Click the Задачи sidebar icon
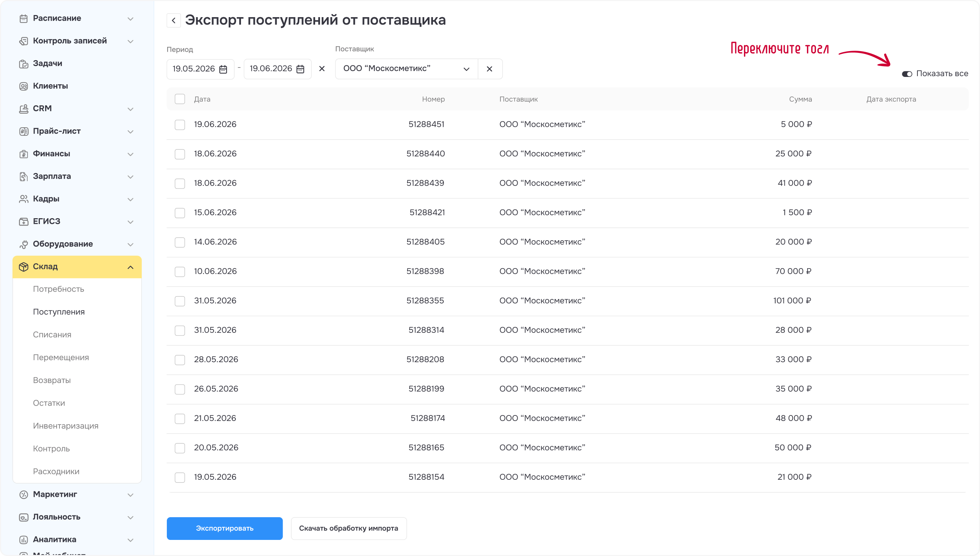Viewport: 980px width, 556px height. click(24, 64)
